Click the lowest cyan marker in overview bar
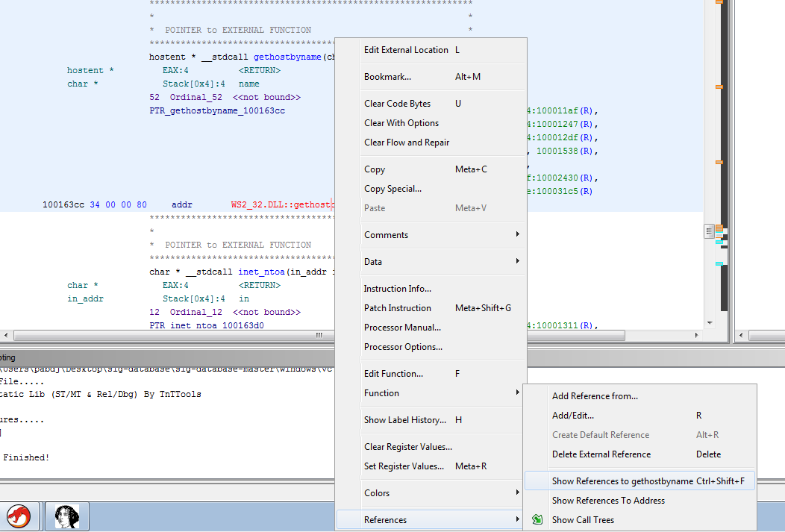This screenshot has width=785, height=532. point(719,264)
